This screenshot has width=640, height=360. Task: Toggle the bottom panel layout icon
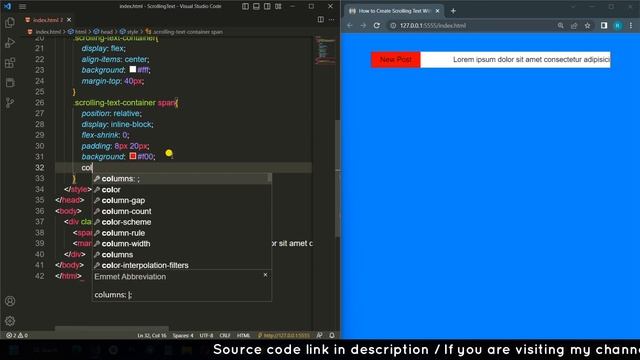(x=256, y=7)
